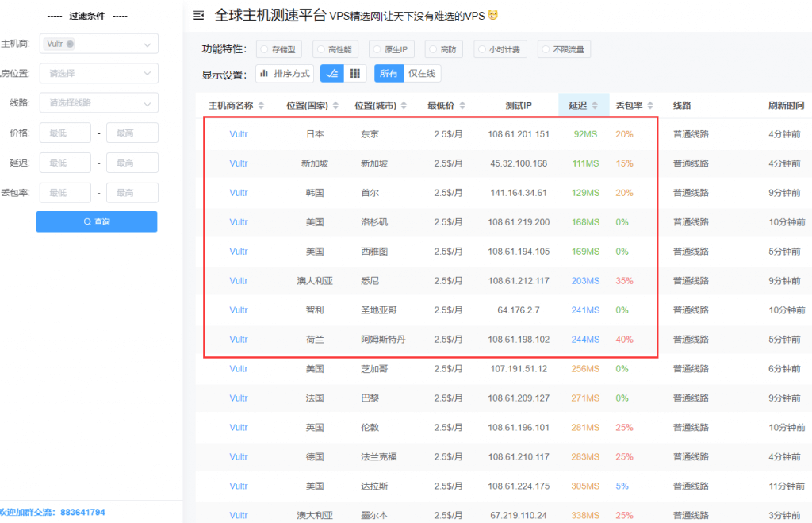Switch to list view display icon
This screenshot has width=812, height=523.
(x=332, y=74)
